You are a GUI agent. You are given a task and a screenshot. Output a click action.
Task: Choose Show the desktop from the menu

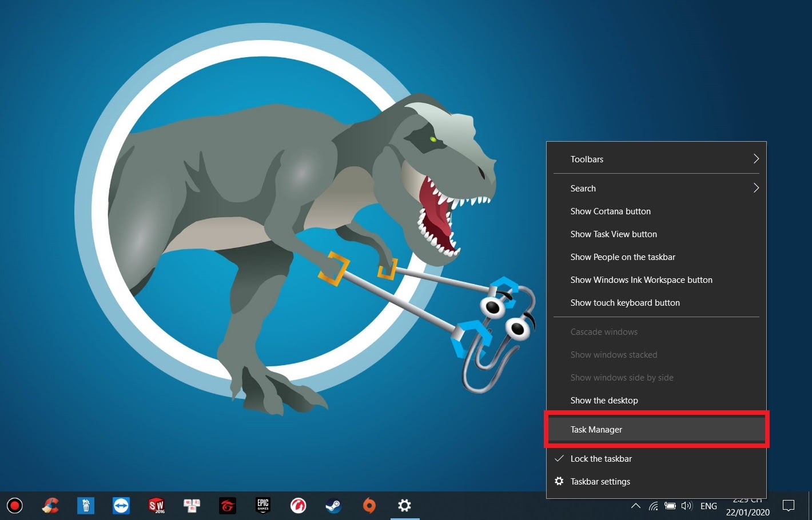click(x=656, y=401)
